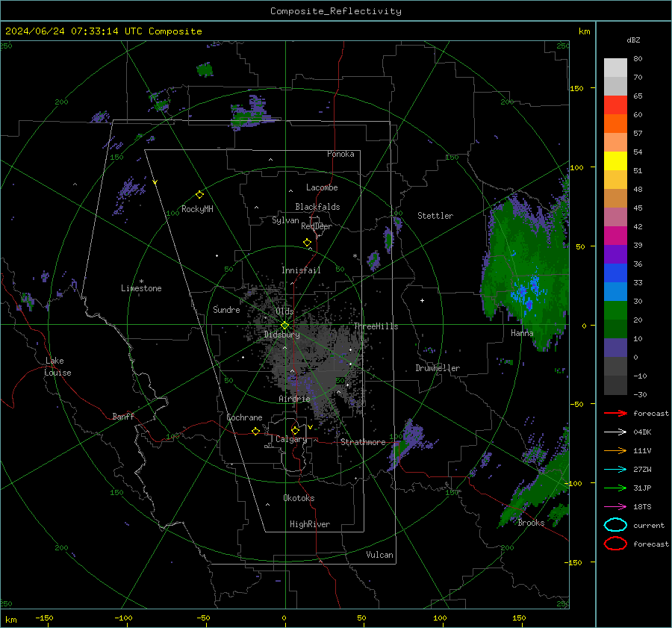Pick the light blue 30-33 dBZ swatch
The height and width of the screenshot is (628, 672).
[x=615, y=292]
